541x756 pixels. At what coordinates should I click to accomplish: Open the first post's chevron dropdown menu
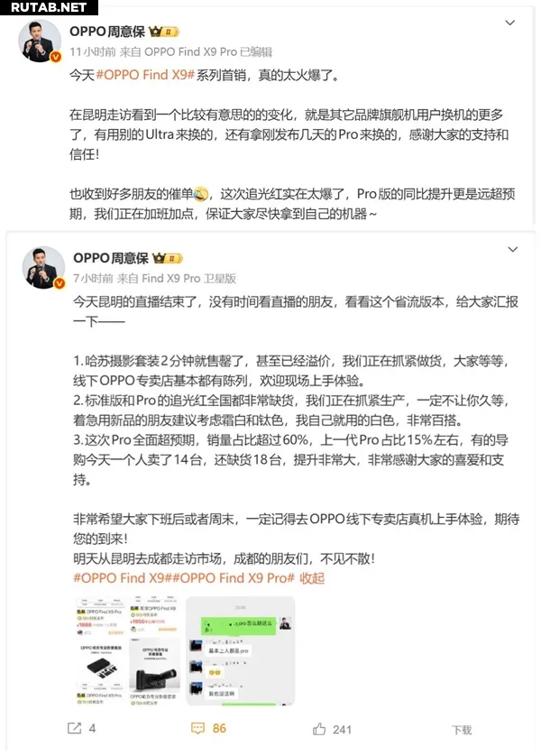tap(509, 23)
